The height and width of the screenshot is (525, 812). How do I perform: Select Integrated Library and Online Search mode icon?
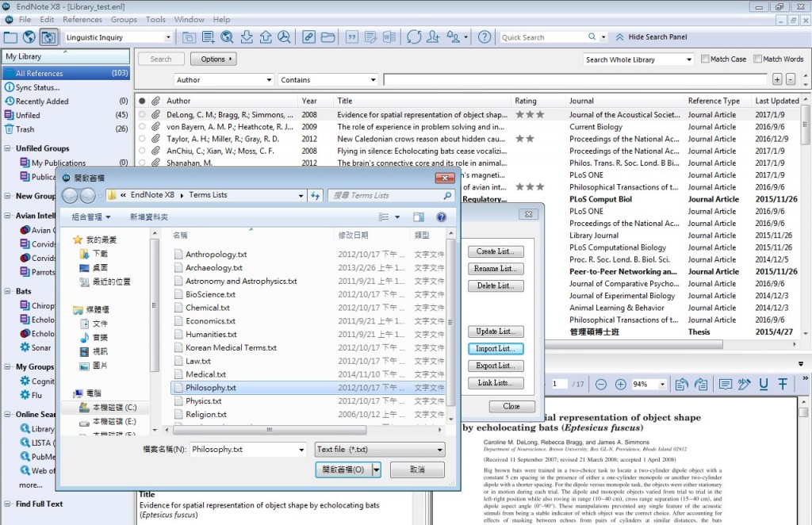point(48,37)
